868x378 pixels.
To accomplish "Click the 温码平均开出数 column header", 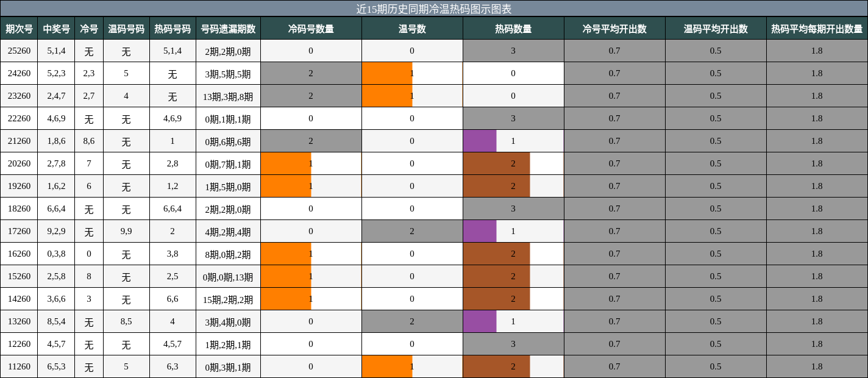I will [716, 29].
